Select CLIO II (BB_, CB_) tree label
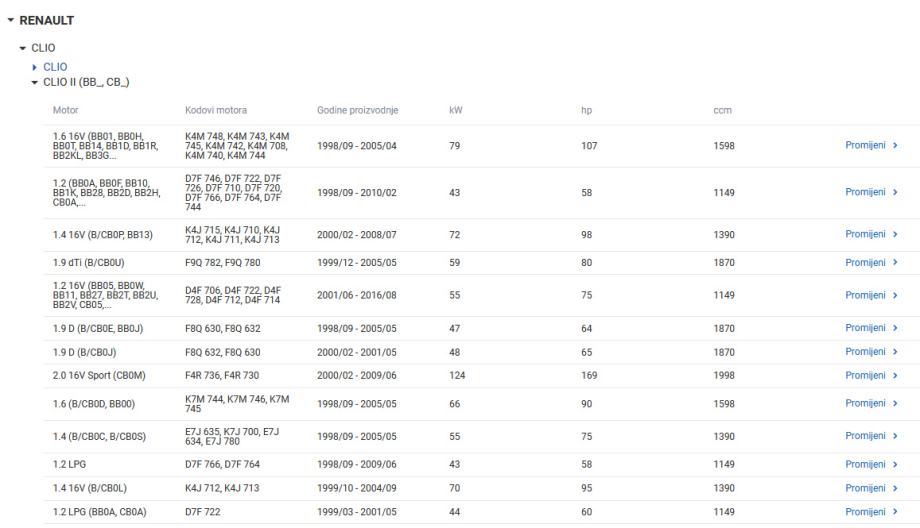Image resolution: width=920 pixels, height=528 pixels. tap(86, 82)
